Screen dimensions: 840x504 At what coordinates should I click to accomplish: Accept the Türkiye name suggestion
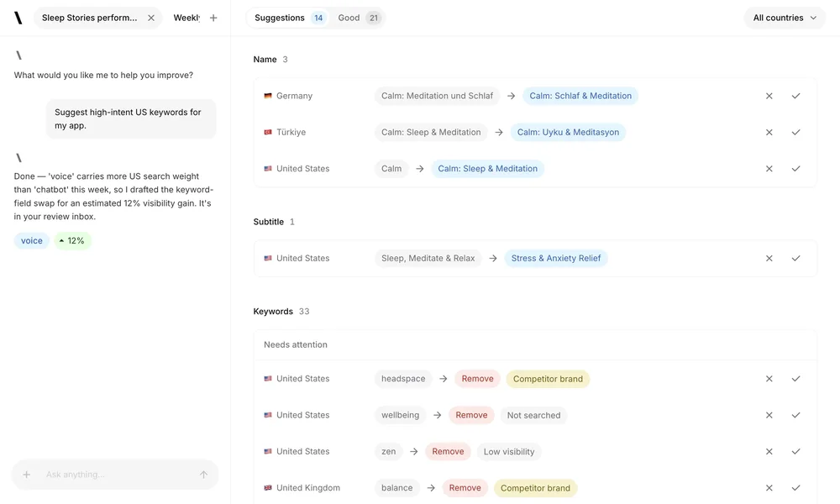(x=795, y=132)
